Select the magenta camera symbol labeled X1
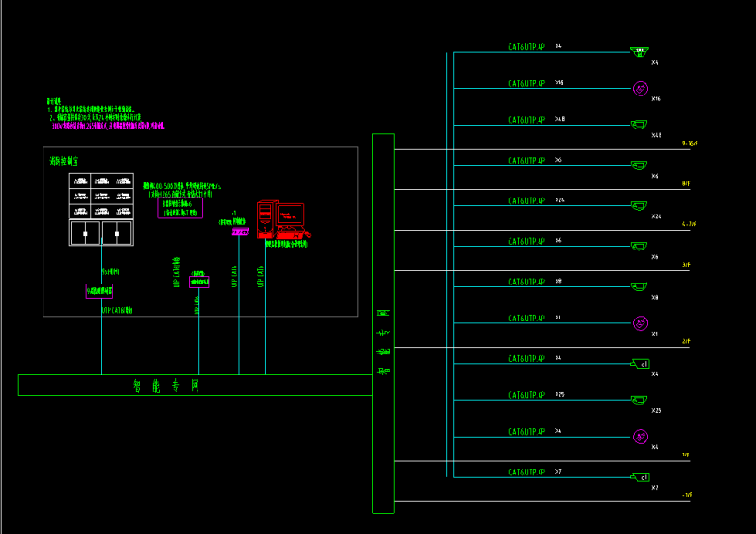Screen dimensions: 756x534 tap(640, 323)
